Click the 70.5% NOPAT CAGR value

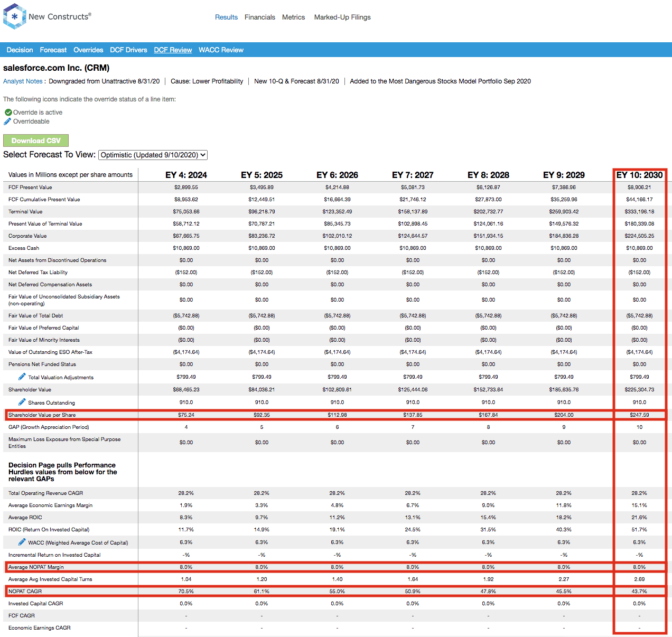186,592
